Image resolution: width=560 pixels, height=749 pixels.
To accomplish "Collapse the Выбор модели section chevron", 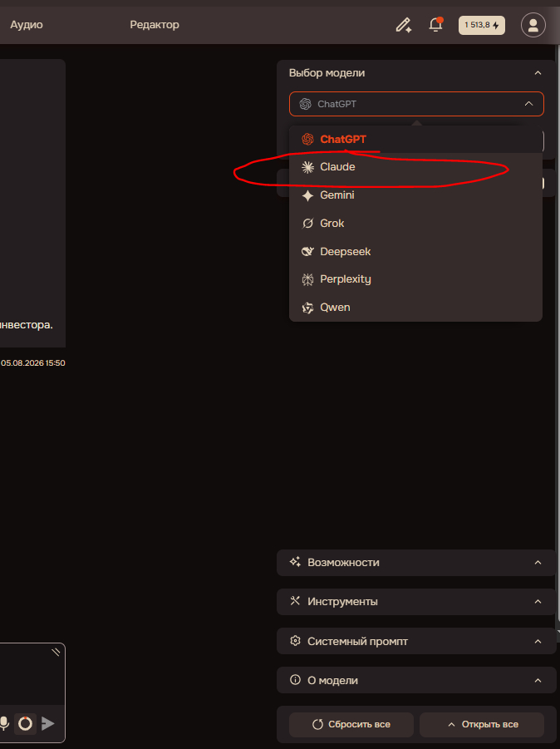I will [538, 73].
